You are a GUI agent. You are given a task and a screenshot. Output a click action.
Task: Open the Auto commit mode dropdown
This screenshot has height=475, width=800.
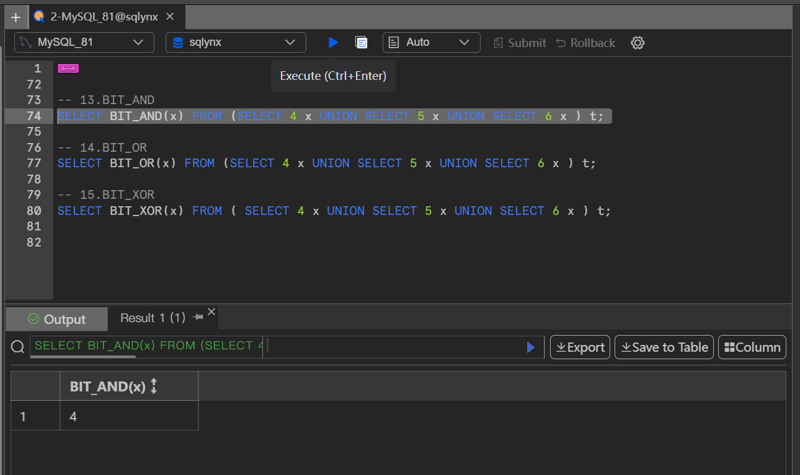coord(431,42)
